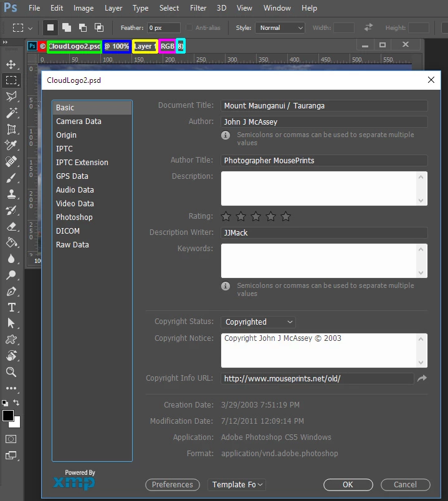The height and width of the screenshot is (501, 448).
Task: Open the Image menu
Action: pyautogui.click(x=83, y=8)
